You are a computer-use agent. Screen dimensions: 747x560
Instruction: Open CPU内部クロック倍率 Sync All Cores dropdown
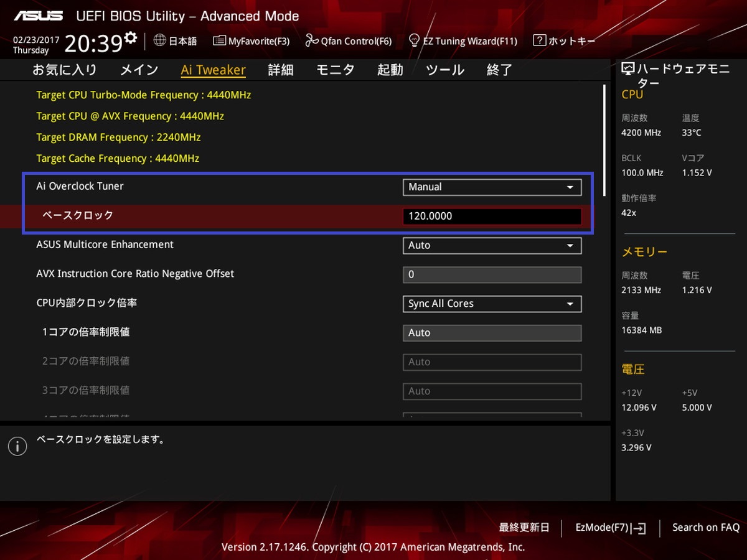(x=492, y=304)
